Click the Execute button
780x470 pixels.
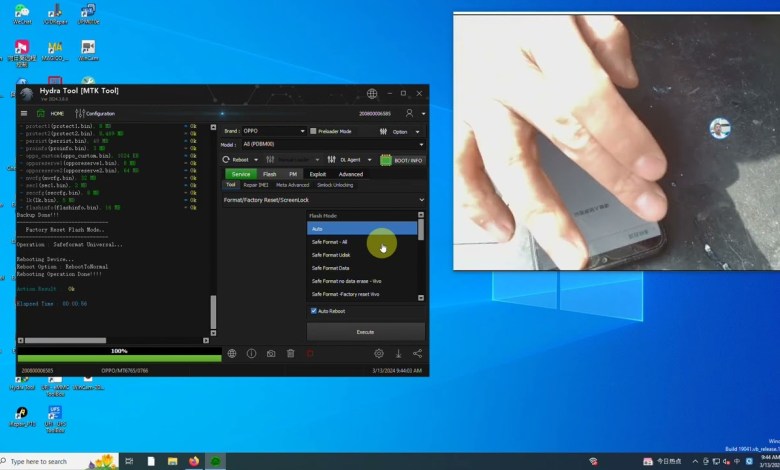366,332
